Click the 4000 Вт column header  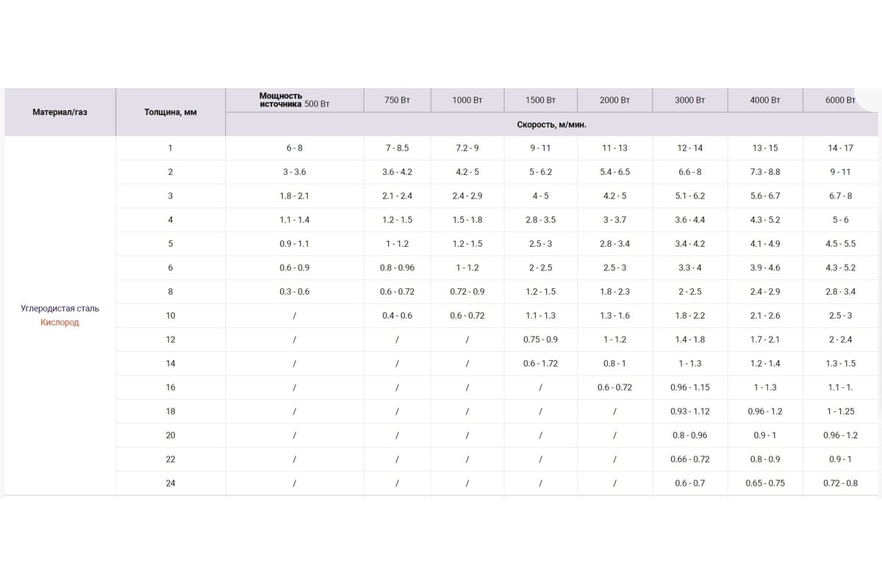point(764,100)
